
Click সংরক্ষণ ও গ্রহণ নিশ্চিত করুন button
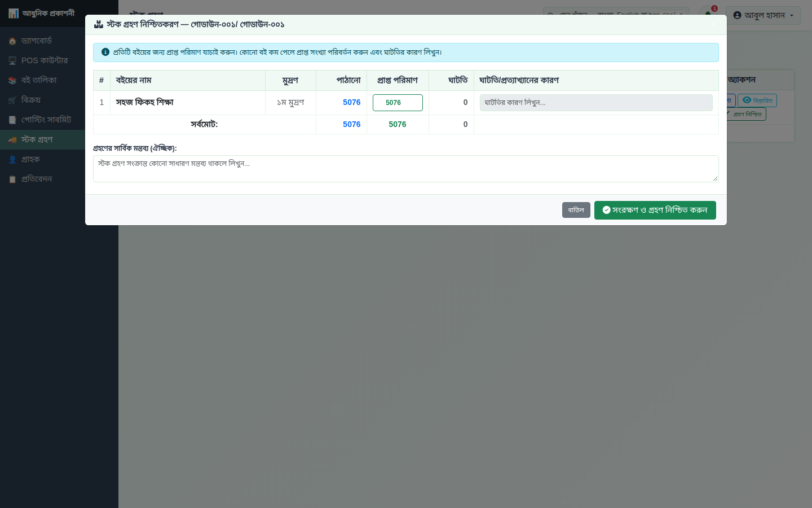coord(655,210)
